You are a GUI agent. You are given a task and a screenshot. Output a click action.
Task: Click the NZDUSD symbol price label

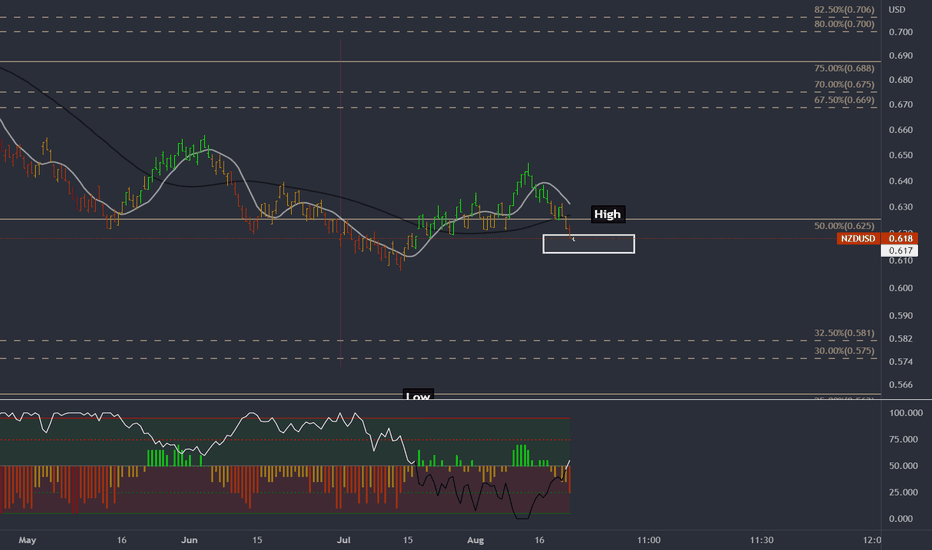[858, 238]
